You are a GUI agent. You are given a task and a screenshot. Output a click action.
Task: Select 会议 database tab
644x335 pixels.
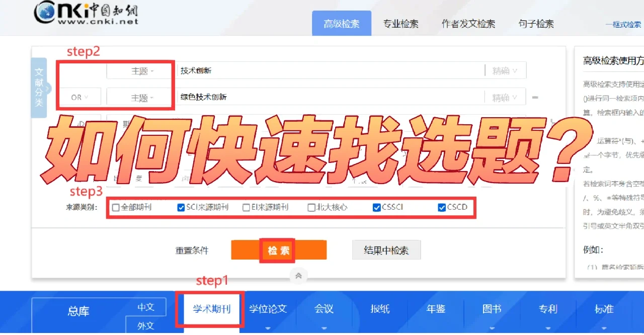(x=324, y=308)
